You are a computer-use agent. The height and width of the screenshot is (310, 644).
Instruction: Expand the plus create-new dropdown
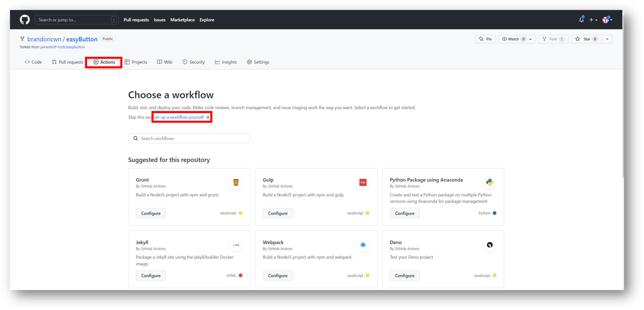(x=593, y=20)
